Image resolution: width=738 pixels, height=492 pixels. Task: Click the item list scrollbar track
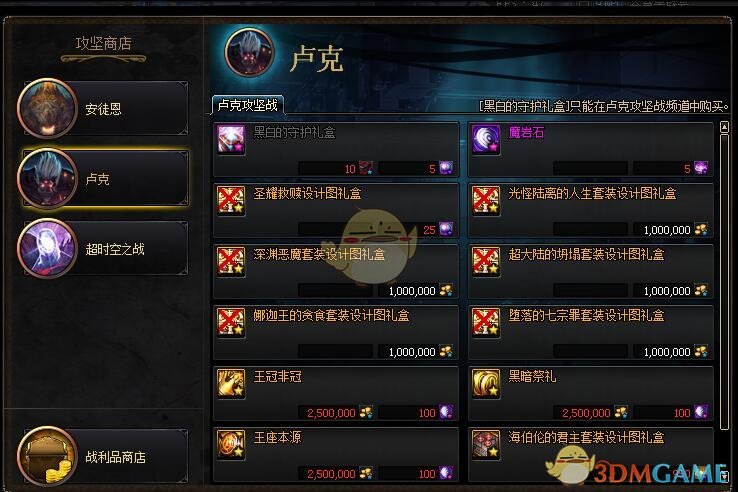(x=724, y=301)
